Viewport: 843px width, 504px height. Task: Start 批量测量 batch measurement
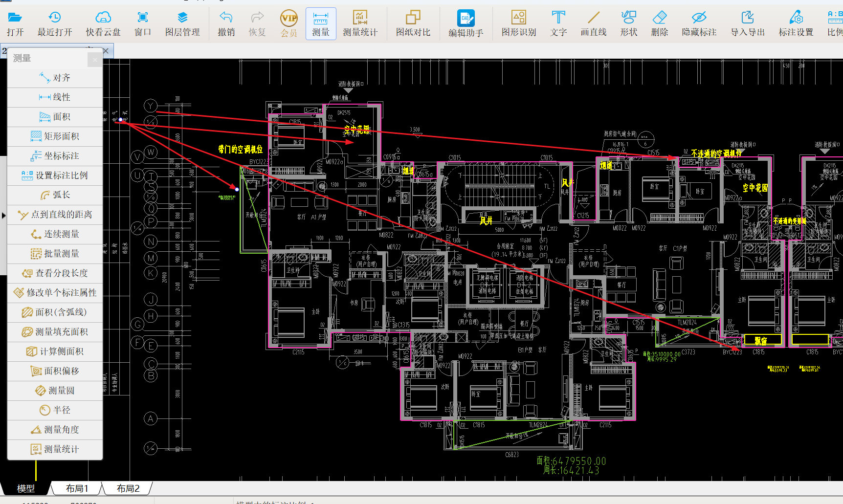pos(55,254)
